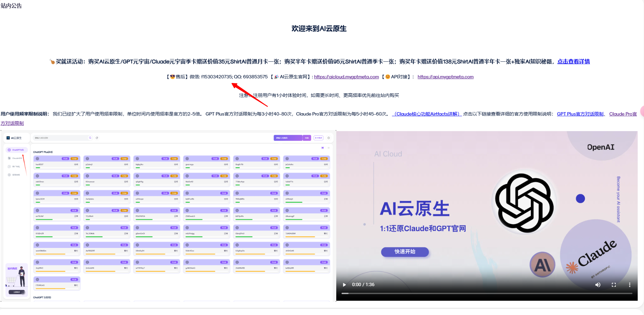The width and height of the screenshot is (644, 315).
Task: Select Claude车队 in the left sidebar
Action: (16, 158)
